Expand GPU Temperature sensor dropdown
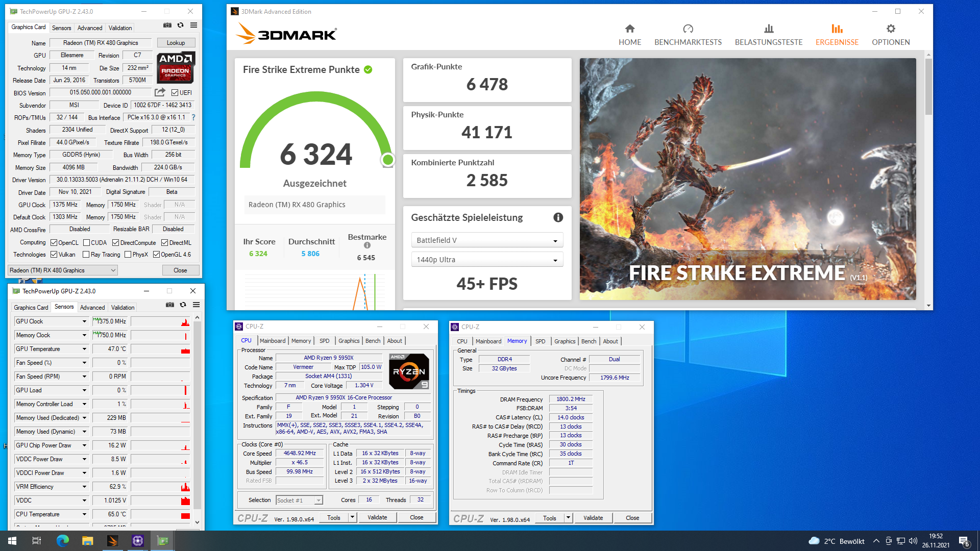 (x=84, y=349)
